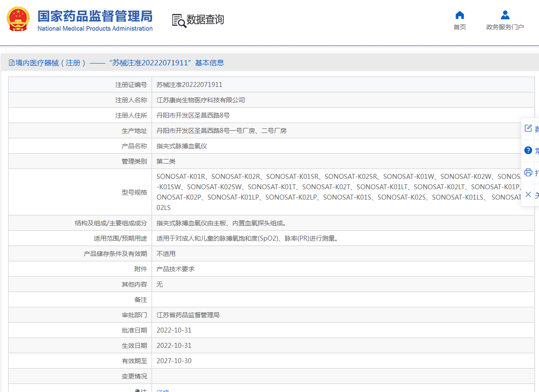Click the document icon before the breadcrumb
Image resolution: width=539 pixels, height=392 pixels.
(10, 62)
